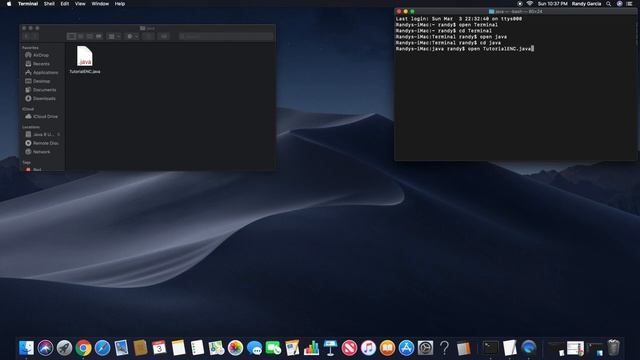
Task: Open Safari compass icon in Dock
Action: tap(102, 348)
